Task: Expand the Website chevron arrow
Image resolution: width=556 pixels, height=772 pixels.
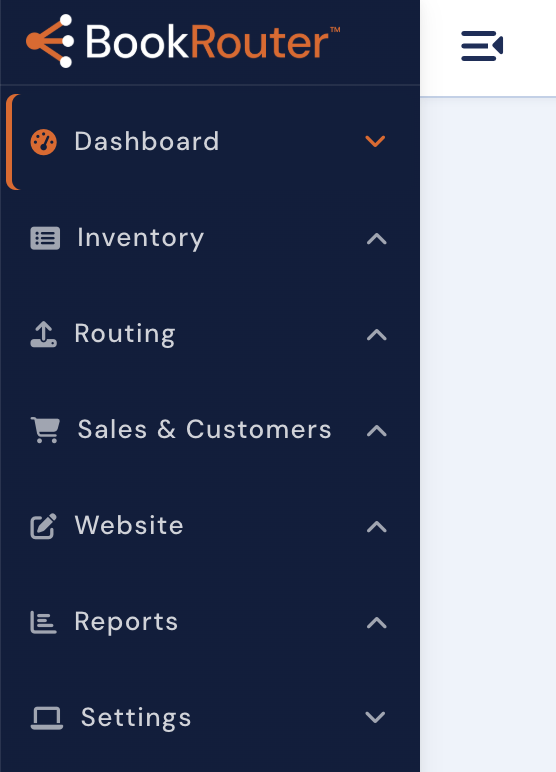Action: point(377,527)
